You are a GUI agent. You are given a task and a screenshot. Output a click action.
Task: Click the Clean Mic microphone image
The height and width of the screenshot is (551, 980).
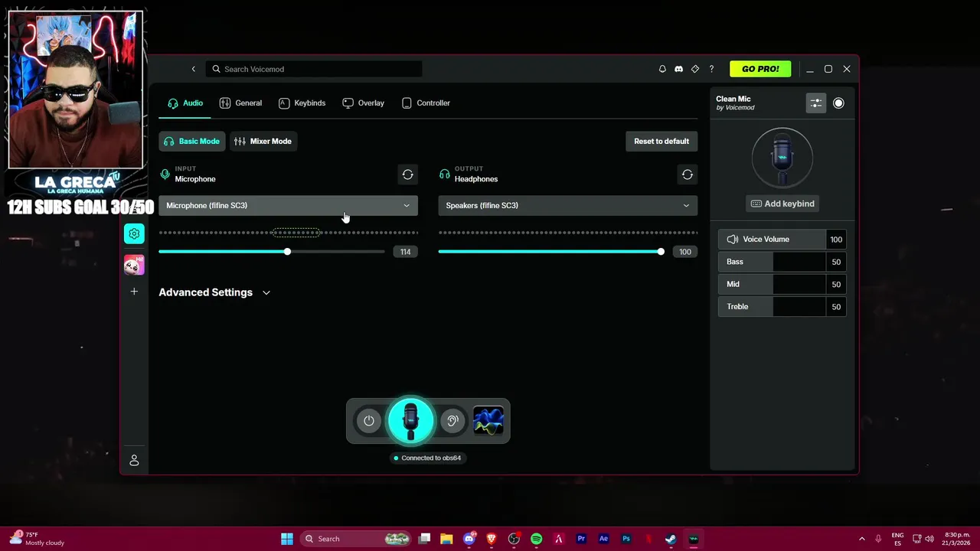(x=782, y=158)
